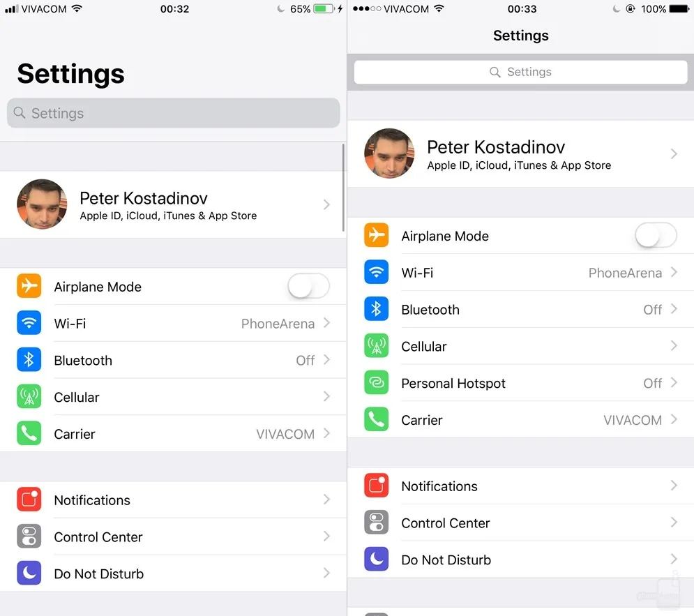
Task: Tap PhoneArena network value in left screen
Action: pos(278,324)
